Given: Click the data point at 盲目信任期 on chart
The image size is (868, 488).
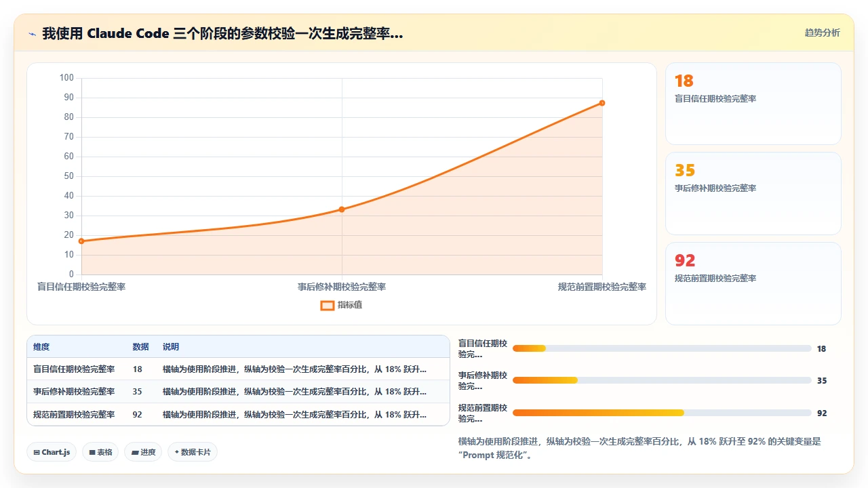Looking at the screenshot, I should tap(81, 241).
